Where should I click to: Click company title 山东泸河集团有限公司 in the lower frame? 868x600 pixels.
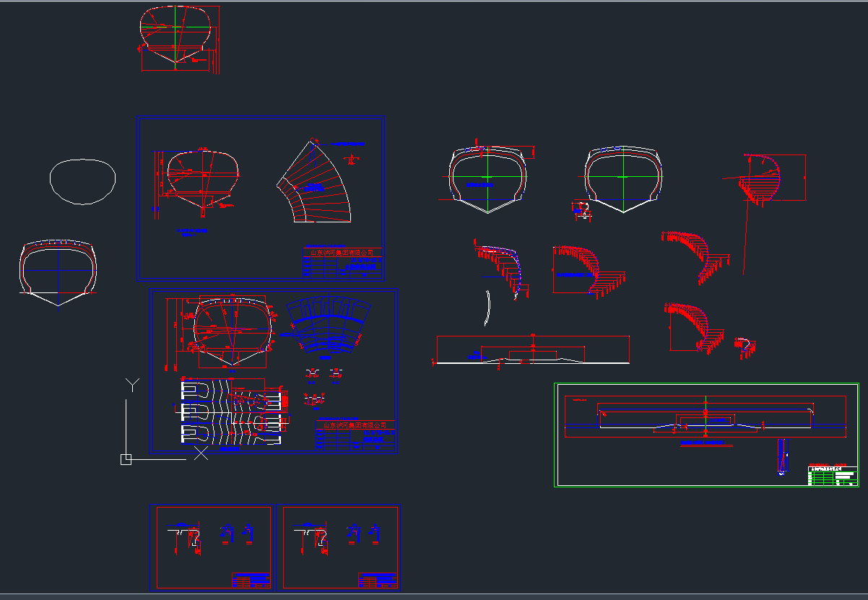coord(354,425)
